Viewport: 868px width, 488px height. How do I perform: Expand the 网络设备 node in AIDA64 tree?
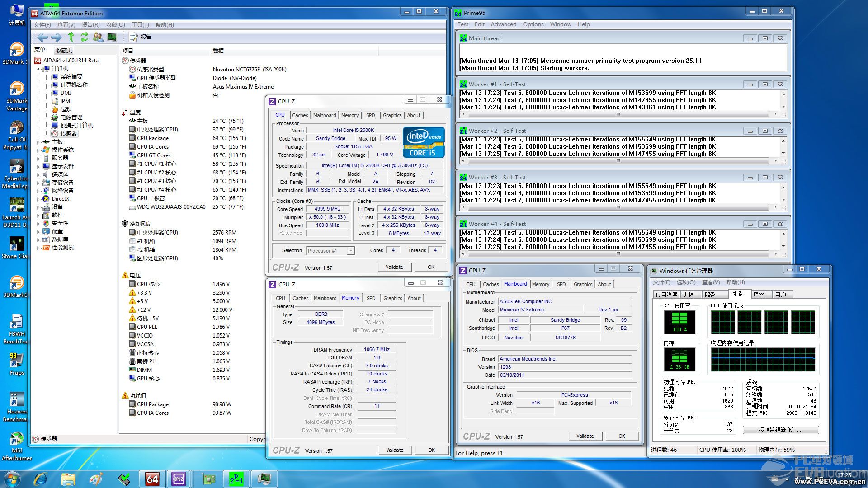(x=38, y=191)
